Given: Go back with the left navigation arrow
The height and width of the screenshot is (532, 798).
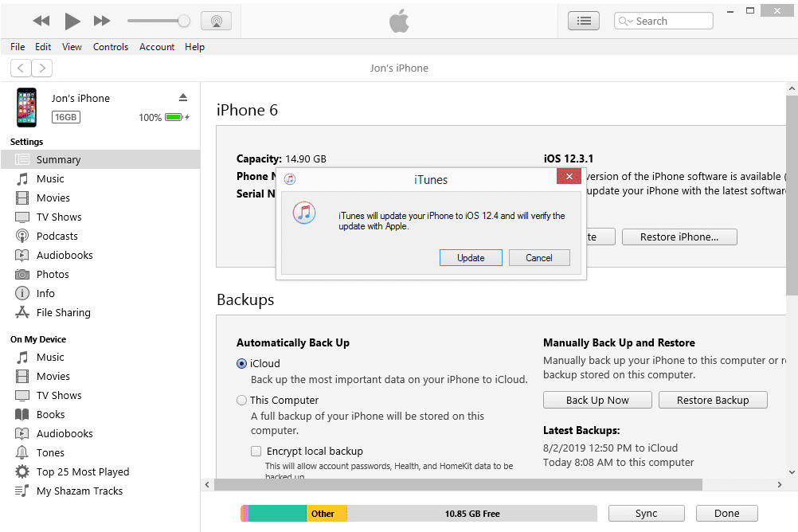Looking at the screenshot, I should [x=21, y=68].
